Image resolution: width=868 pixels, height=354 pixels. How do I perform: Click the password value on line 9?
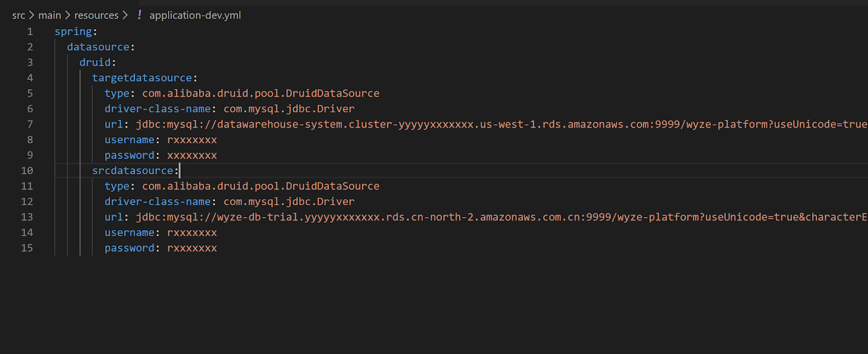[192, 155]
